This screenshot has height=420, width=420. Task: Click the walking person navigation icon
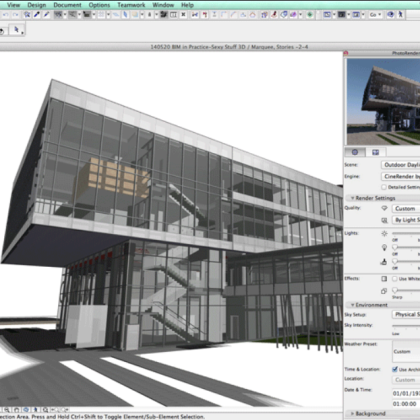[x=400, y=15]
